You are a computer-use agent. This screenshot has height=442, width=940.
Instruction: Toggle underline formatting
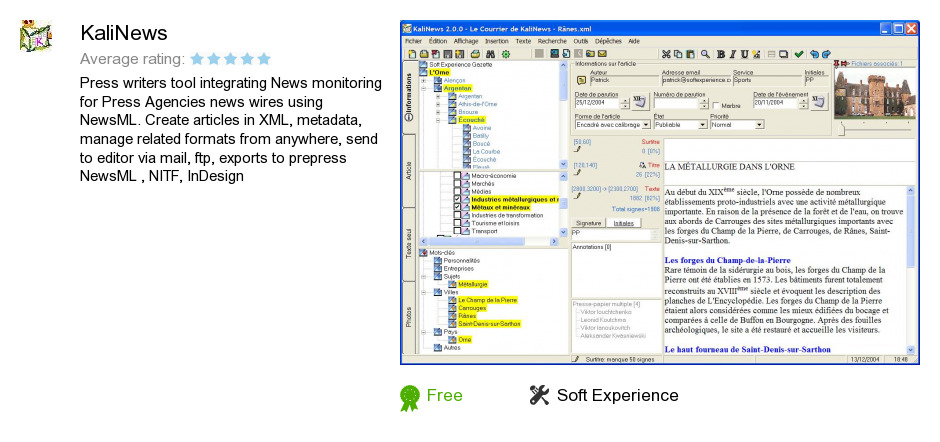pyautogui.click(x=745, y=54)
